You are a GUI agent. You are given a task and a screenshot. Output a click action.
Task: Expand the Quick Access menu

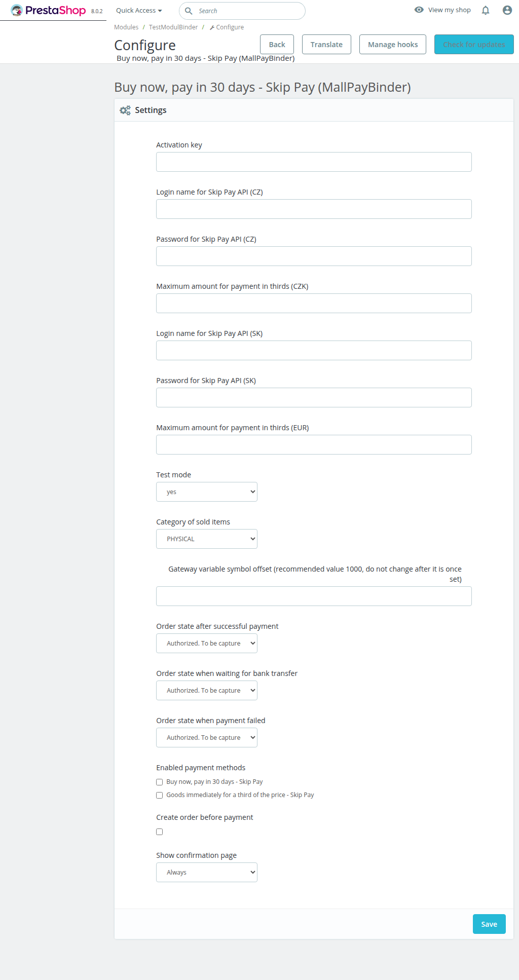pyautogui.click(x=139, y=10)
